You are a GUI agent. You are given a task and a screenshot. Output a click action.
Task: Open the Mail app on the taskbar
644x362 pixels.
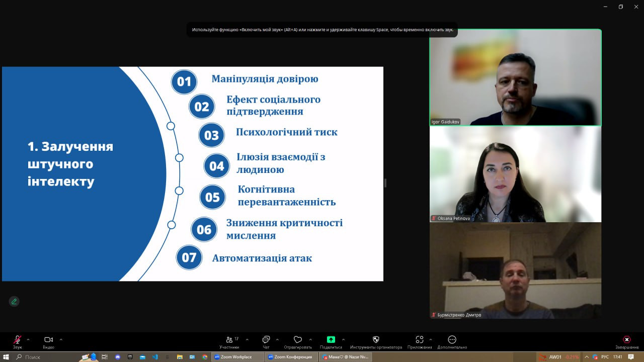143,357
